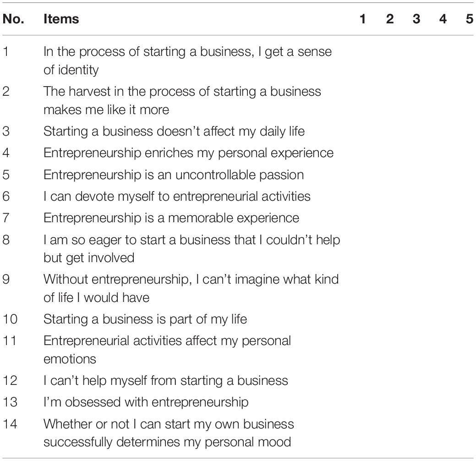Select rating column header 2
The image size is (476, 461).
[390, 19]
